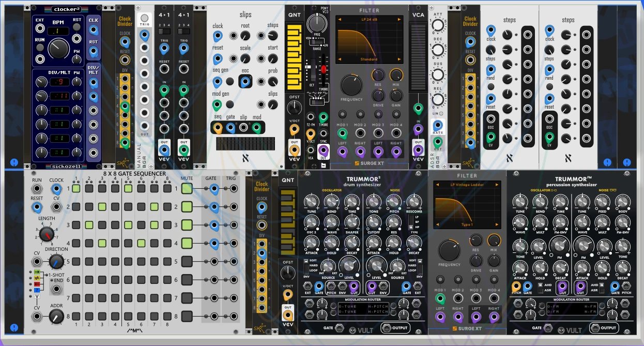Toggle the MUTE button for row 8
644x346 pixels.
[187, 317]
